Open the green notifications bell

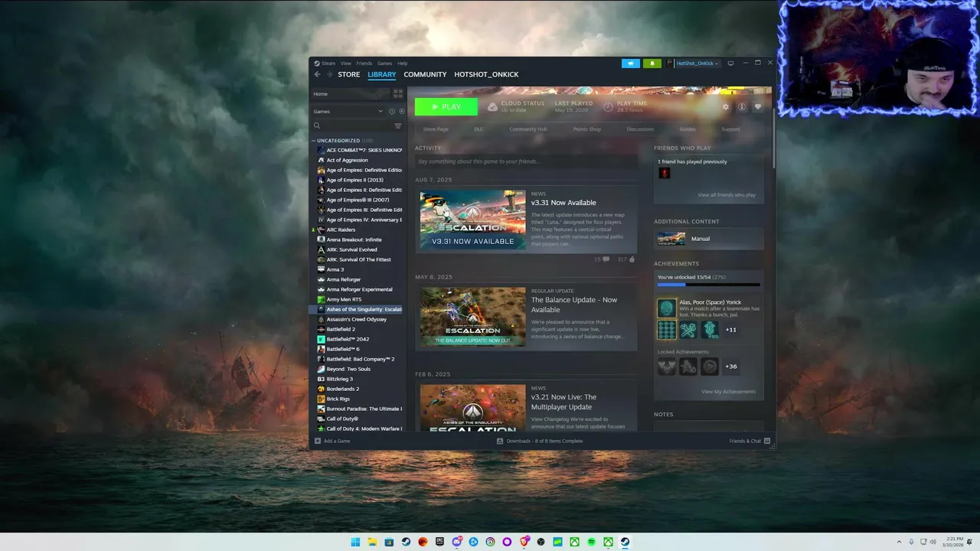tap(652, 64)
